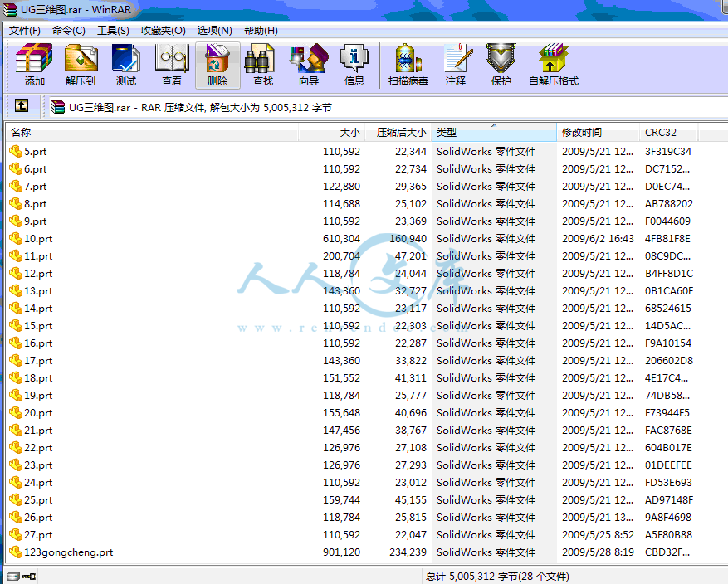Click the key icon in the status bar
This screenshot has height=584, width=728.
(x=29, y=576)
